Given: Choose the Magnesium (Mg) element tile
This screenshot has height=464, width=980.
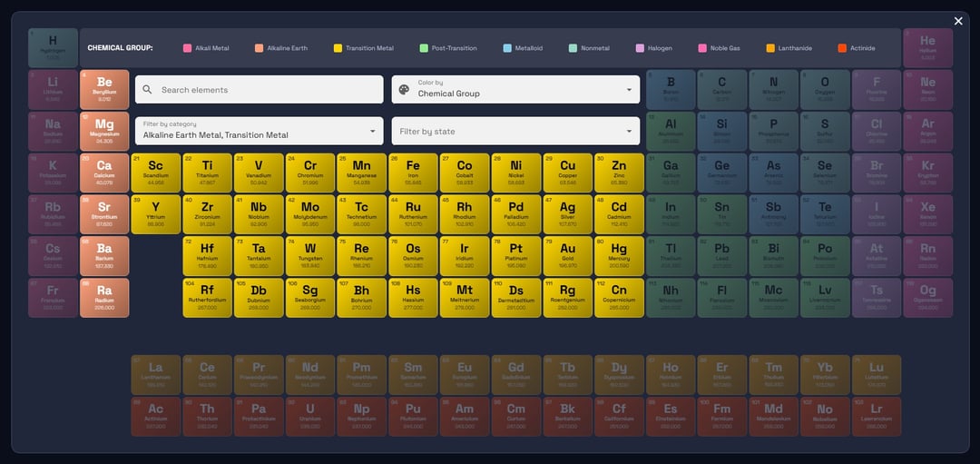Looking at the screenshot, I should pyautogui.click(x=104, y=131).
